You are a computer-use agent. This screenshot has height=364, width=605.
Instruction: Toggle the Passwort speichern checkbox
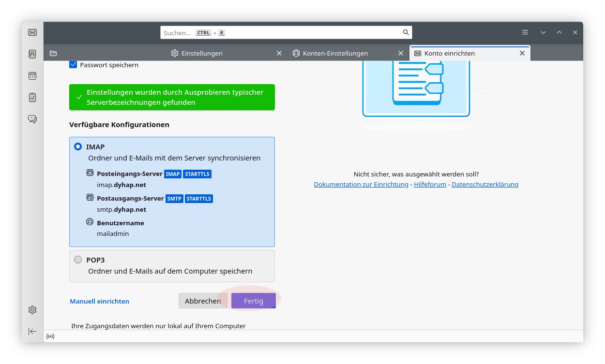(x=74, y=65)
